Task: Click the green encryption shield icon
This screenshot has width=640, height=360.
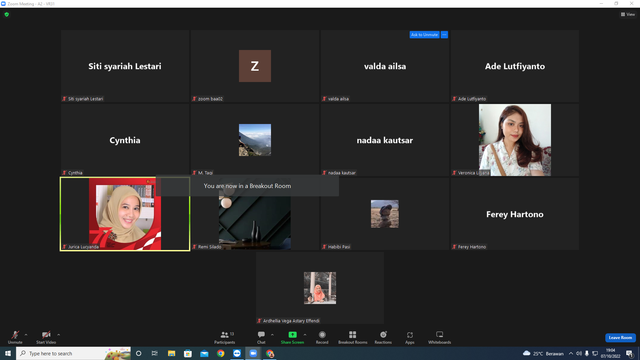Action: tap(7, 14)
